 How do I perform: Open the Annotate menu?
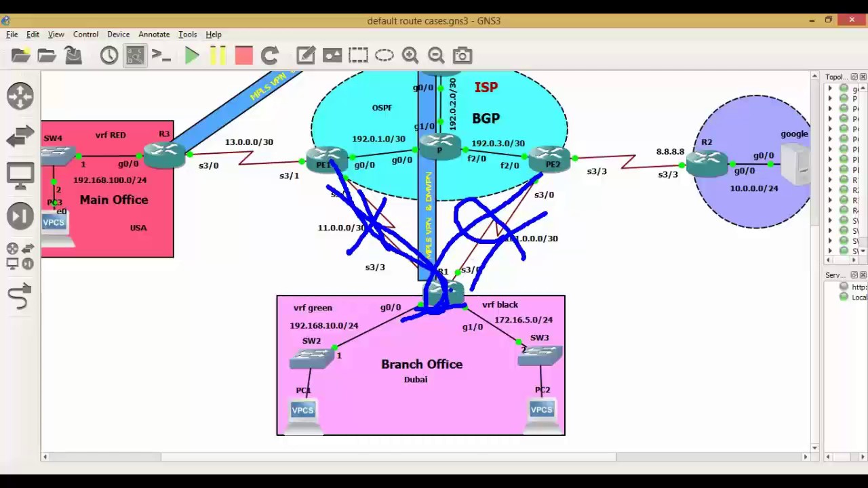click(x=154, y=35)
